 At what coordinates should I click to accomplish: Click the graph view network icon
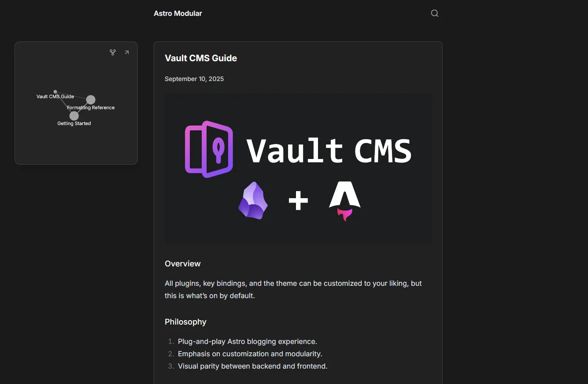point(113,52)
